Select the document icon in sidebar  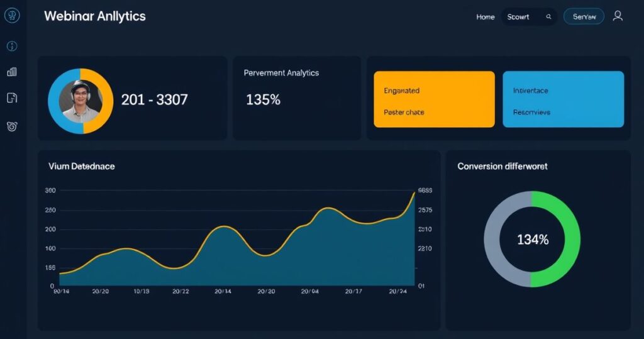tap(12, 97)
